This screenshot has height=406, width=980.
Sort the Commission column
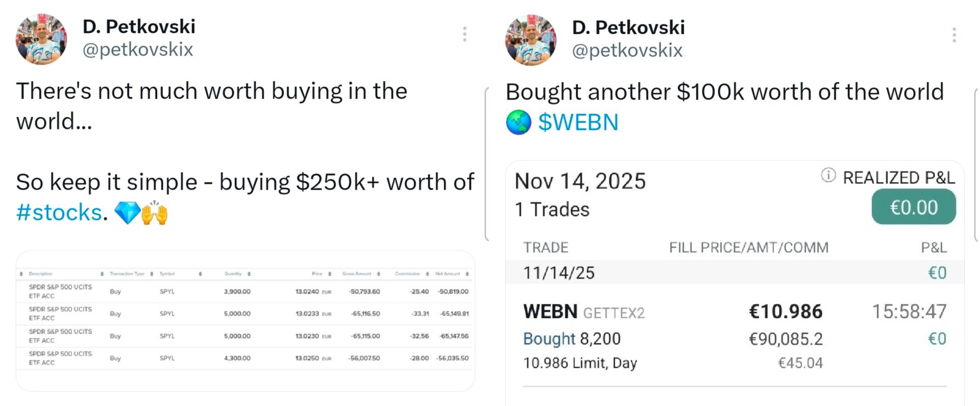tap(428, 273)
